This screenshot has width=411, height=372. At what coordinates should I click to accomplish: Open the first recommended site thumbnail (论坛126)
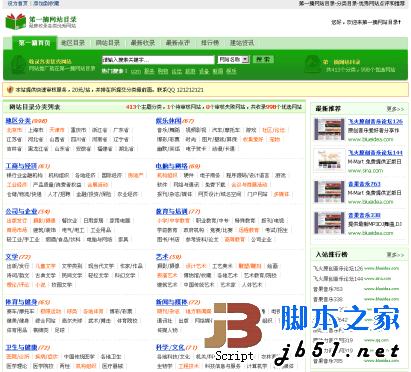point(329,130)
